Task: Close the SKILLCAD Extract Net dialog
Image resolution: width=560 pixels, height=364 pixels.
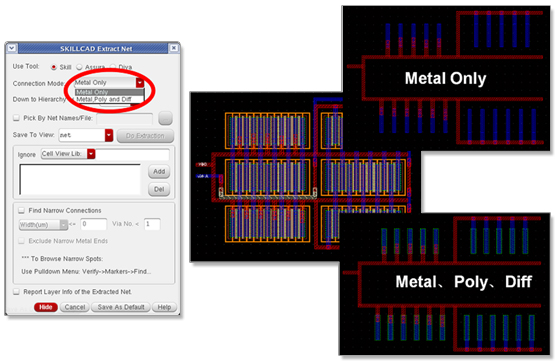Action: (x=174, y=48)
